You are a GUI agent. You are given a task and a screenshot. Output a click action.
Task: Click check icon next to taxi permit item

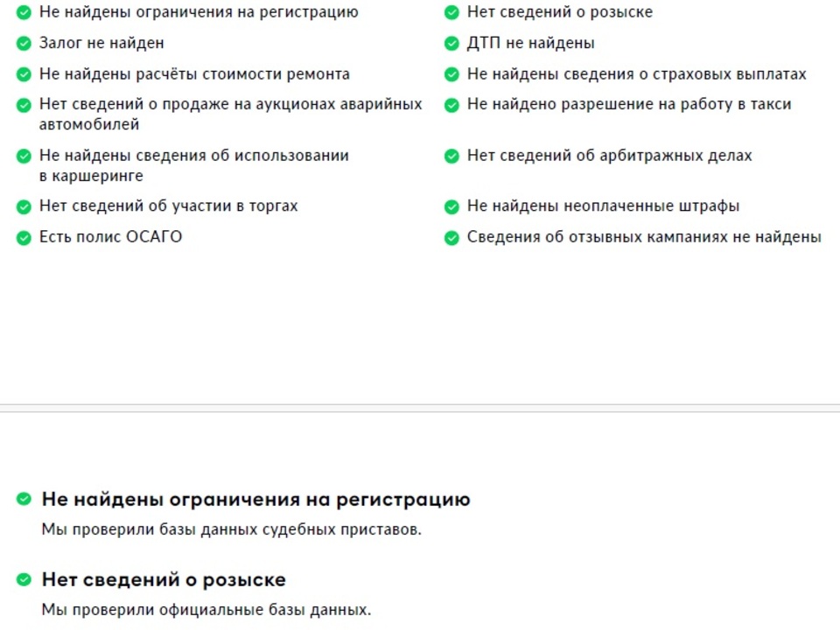click(451, 105)
